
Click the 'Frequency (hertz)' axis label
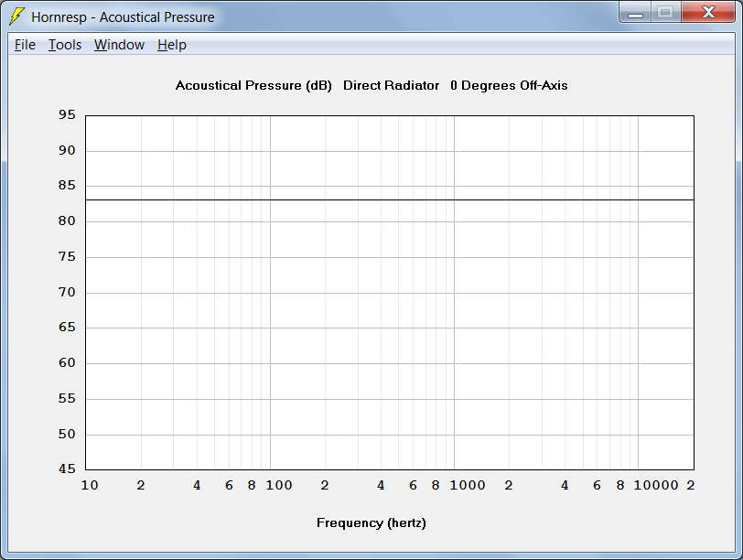[371, 523]
